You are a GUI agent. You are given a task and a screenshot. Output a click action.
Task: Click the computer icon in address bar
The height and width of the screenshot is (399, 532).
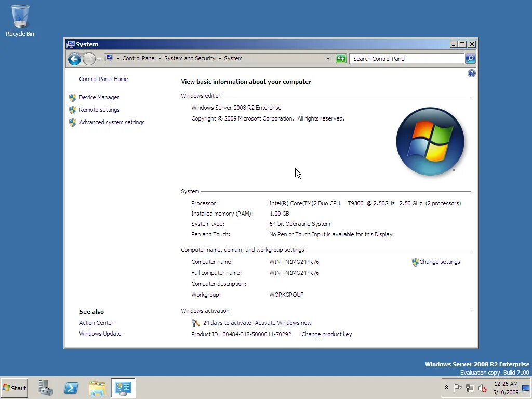tap(109, 58)
